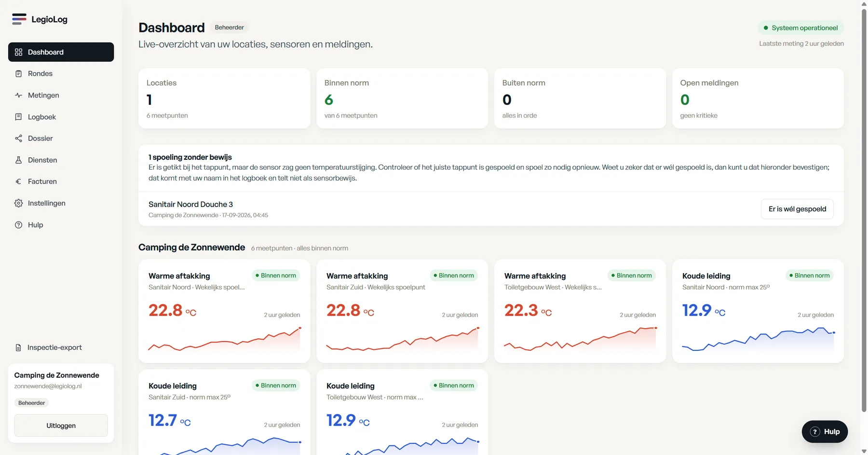Click the Buiten norm summary card
The image size is (868, 455).
coord(580,98)
